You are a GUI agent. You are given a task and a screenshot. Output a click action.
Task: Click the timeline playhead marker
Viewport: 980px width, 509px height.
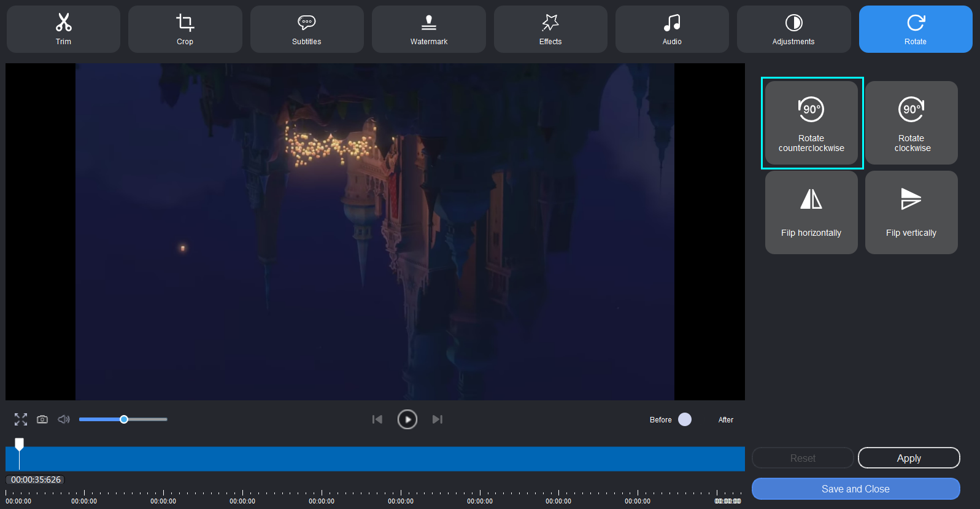tap(20, 445)
